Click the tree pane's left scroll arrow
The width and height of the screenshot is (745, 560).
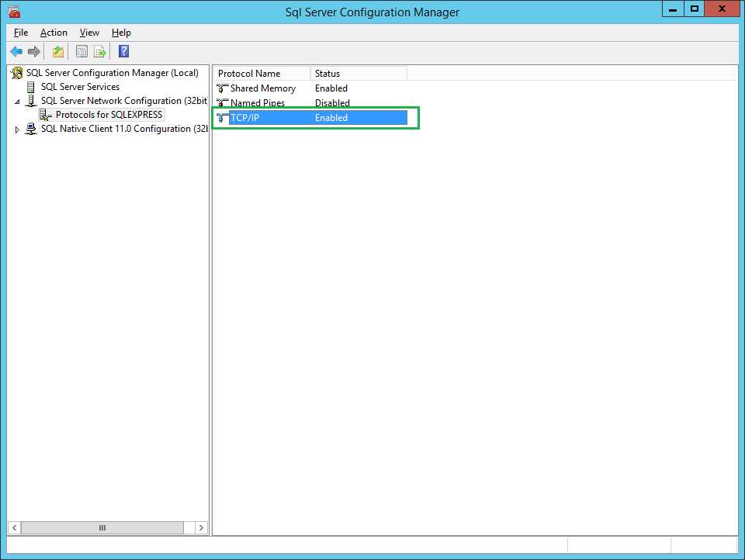(14, 527)
